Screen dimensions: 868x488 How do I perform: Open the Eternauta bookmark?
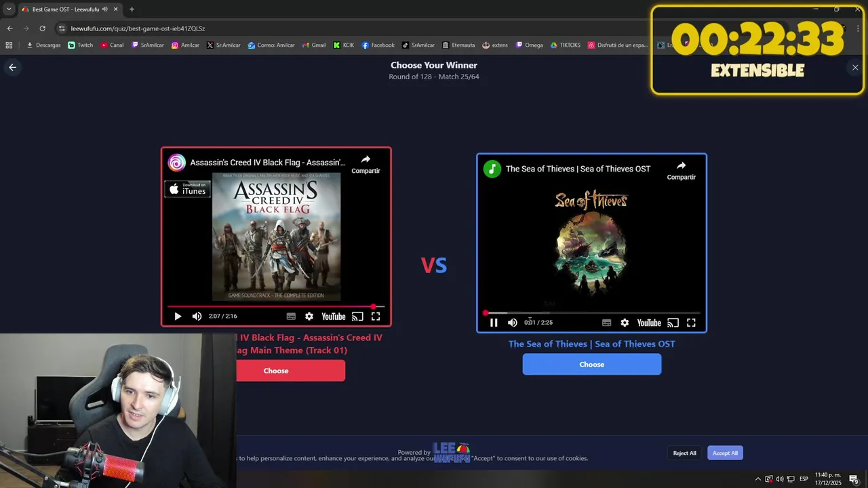pos(458,45)
